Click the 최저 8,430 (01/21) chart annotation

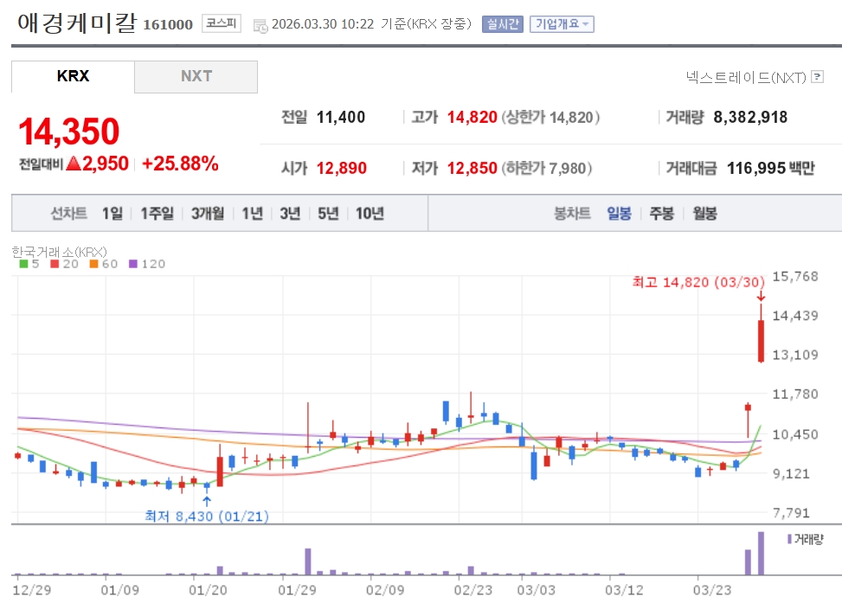click(207, 517)
